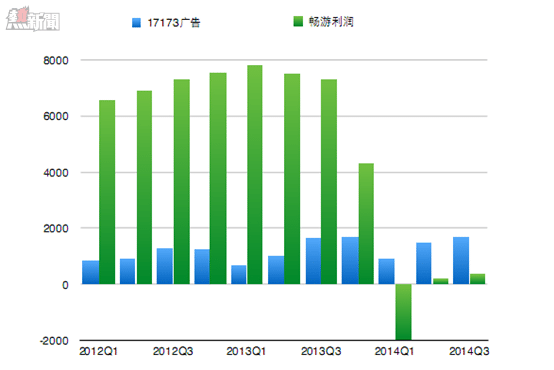The image size is (554, 370).
Task: Select the blue ad bar at 2014Q1
Action: tap(387, 271)
